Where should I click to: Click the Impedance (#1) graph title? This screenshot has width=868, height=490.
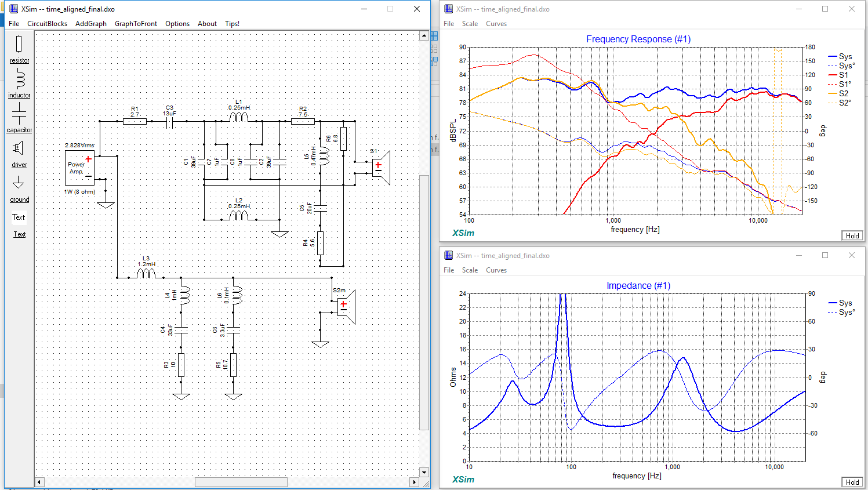(638, 286)
